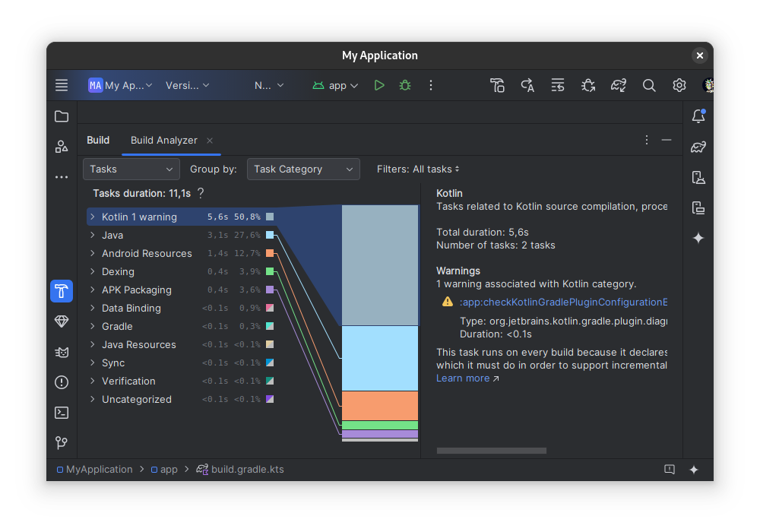The height and width of the screenshot is (532, 760).
Task: Open more run actions menu
Action: pos(431,85)
